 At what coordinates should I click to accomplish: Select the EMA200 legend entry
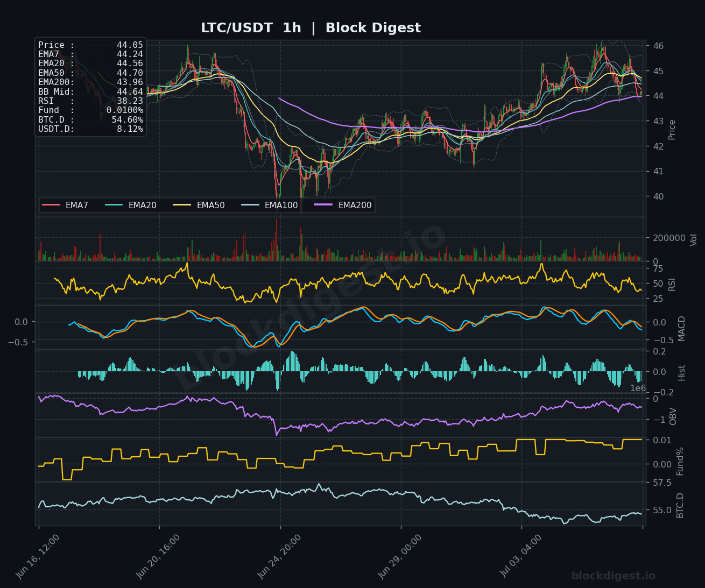pyautogui.click(x=343, y=206)
